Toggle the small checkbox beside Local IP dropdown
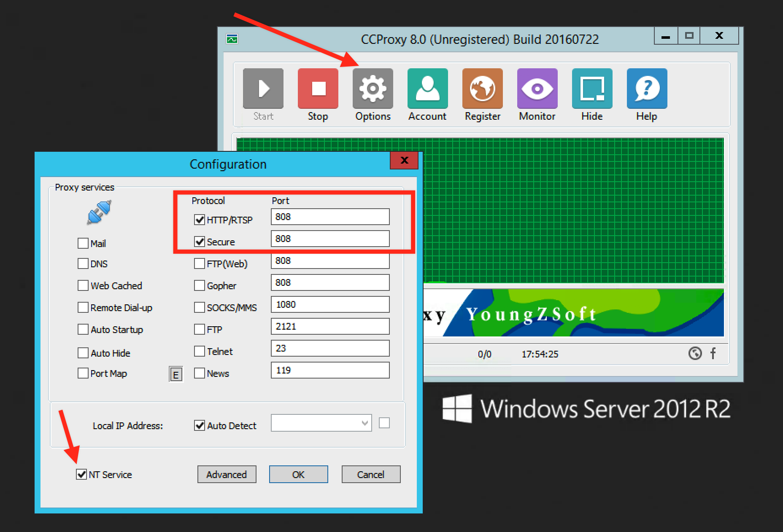 [384, 423]
